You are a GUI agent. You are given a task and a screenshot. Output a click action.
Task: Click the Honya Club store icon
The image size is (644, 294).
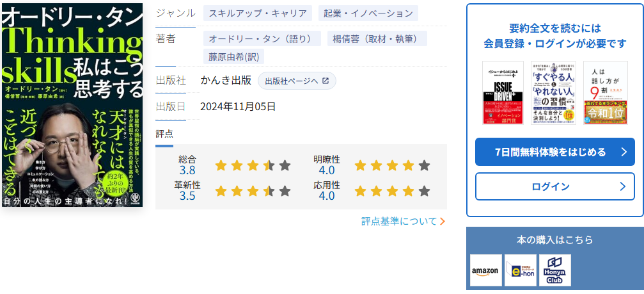pyautogui.click(x=554, y=270)
